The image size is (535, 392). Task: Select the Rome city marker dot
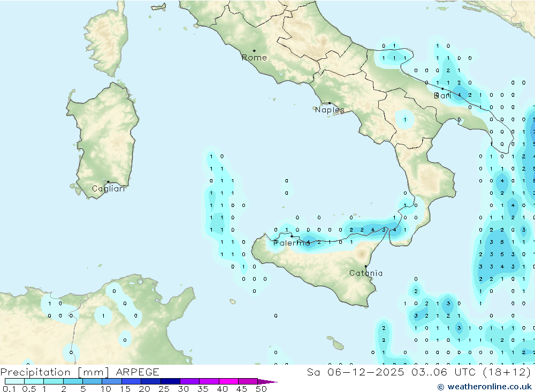click(x=254, y=50)
